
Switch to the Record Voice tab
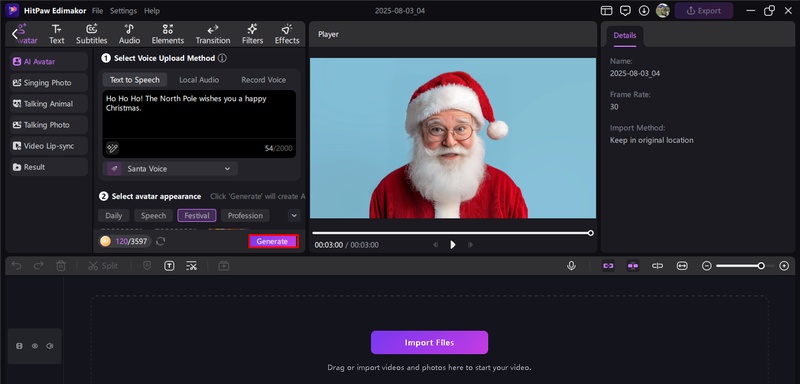tap(263, 80)
